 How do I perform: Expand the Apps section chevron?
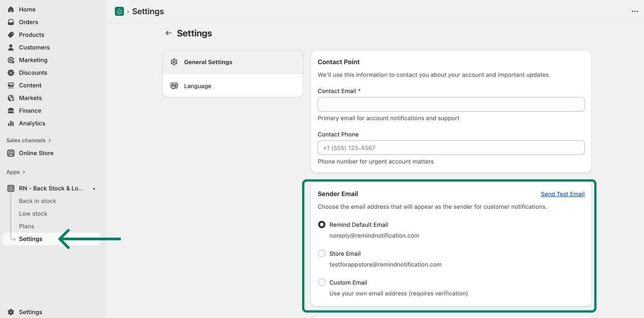24,172
